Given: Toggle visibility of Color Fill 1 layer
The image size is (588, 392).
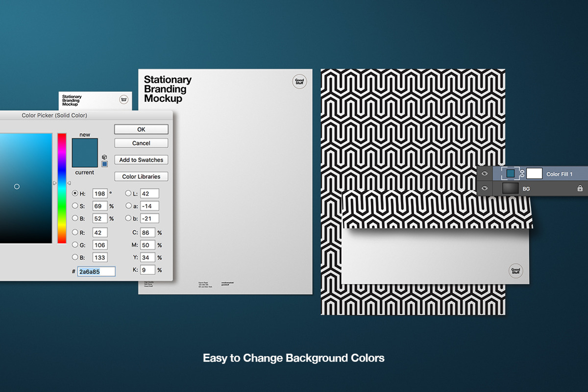Looking at the screenshot, I should (485, 174).
